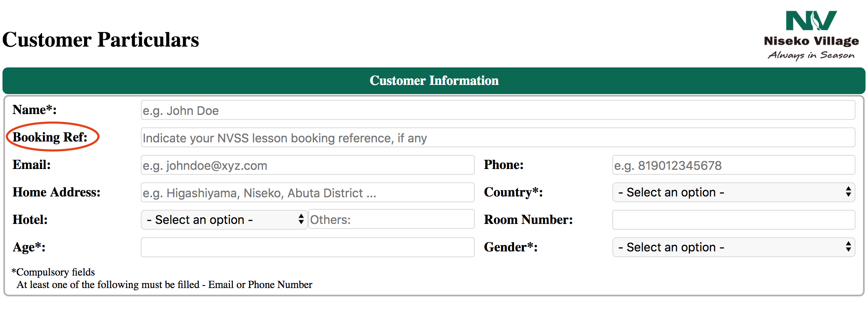Click the circled Booking Ref label
The height and width of the screenshot is (313, 868).
click(50, 137)
